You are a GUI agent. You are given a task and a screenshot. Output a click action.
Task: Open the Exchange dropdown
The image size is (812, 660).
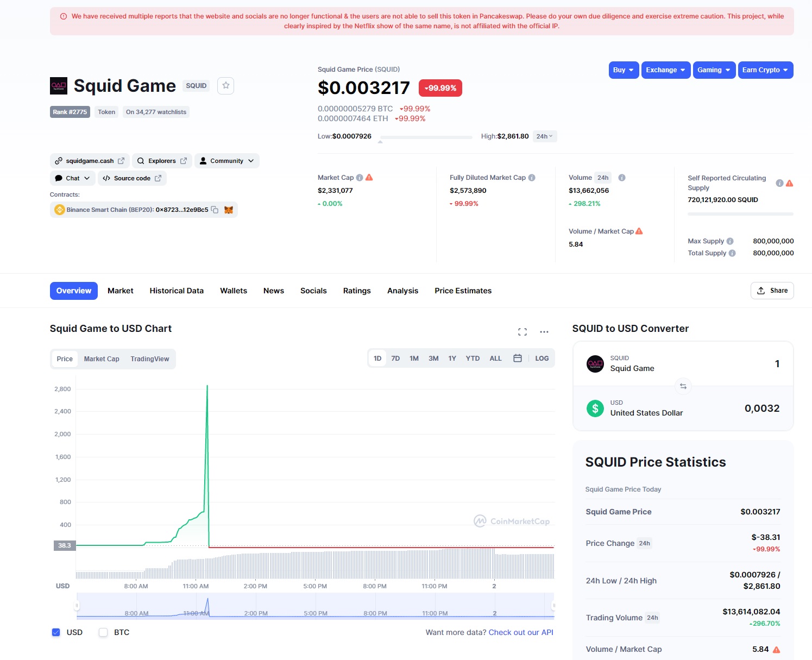click(x=666, y=70)
